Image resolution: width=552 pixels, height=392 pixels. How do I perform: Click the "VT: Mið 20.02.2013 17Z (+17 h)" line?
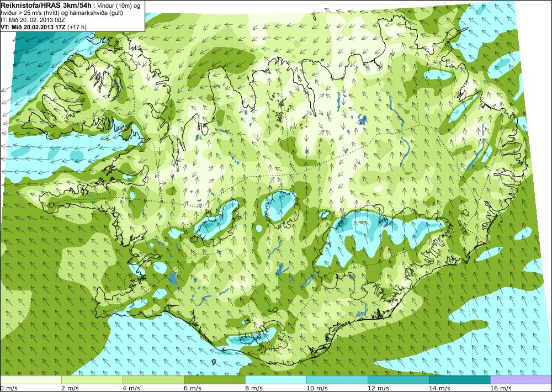[44, 27]
